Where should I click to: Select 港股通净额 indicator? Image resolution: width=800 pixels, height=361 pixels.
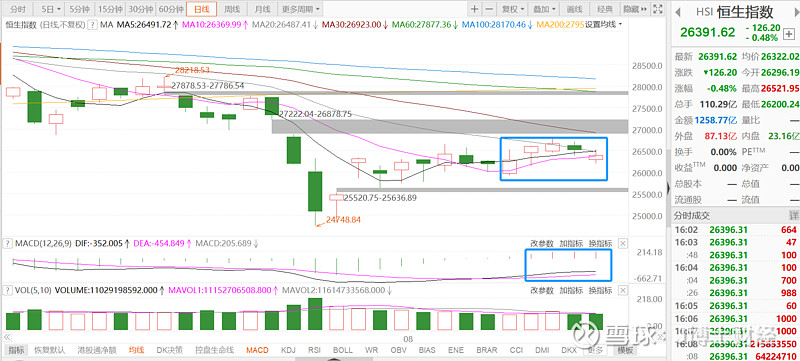coord(97,350)
